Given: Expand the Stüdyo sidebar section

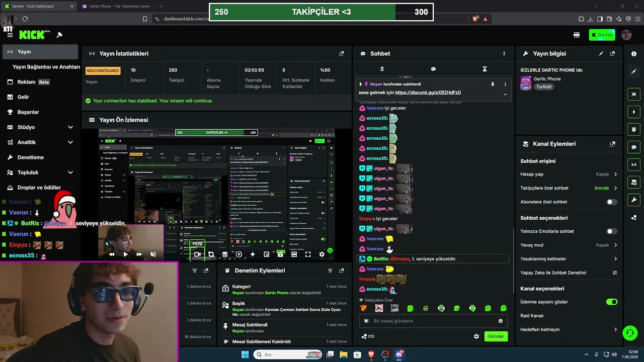Looking at the screenshot, I should coord(70,127).
